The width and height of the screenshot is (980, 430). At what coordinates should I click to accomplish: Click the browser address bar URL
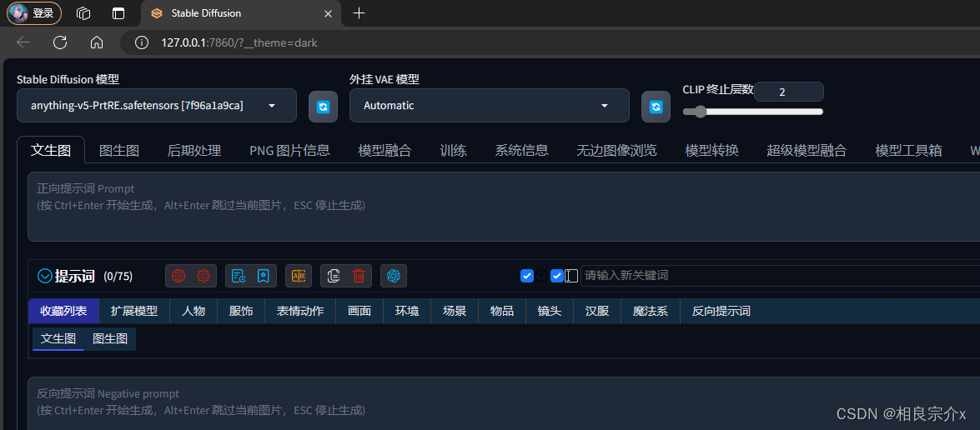pos(239,43)
